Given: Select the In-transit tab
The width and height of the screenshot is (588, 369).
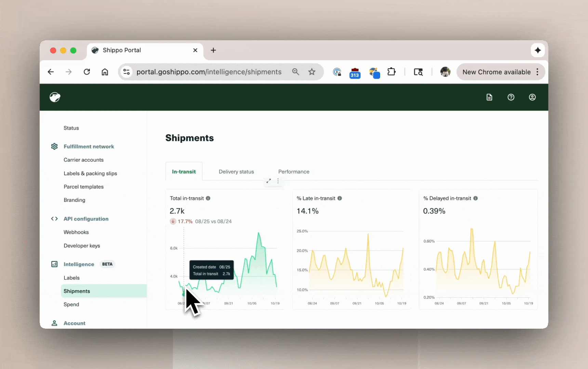Looking at the screenshot, I should [x=184, y=172].
